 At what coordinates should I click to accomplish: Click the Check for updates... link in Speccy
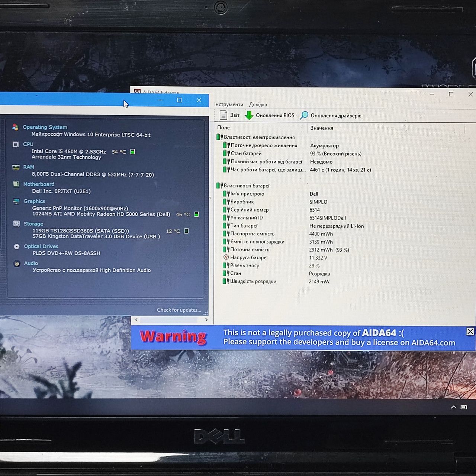click(x=179, y=310)
